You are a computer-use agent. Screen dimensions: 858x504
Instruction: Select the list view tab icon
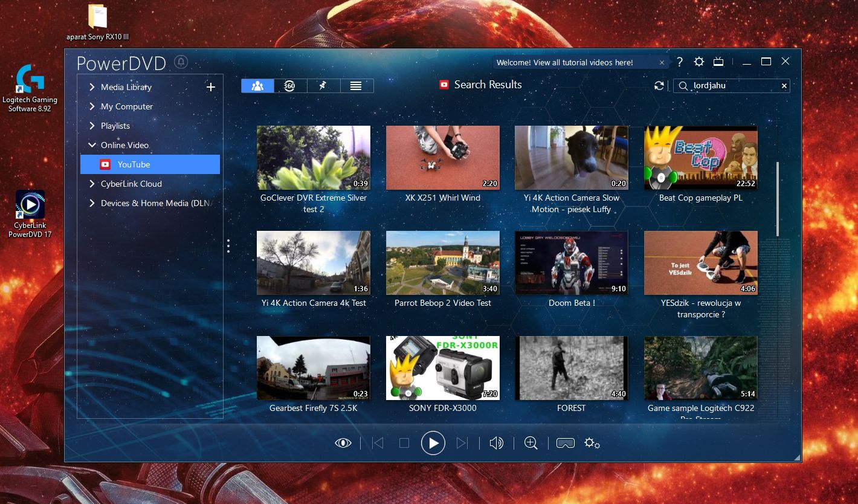pyautogui.click(x=356, y=86)
